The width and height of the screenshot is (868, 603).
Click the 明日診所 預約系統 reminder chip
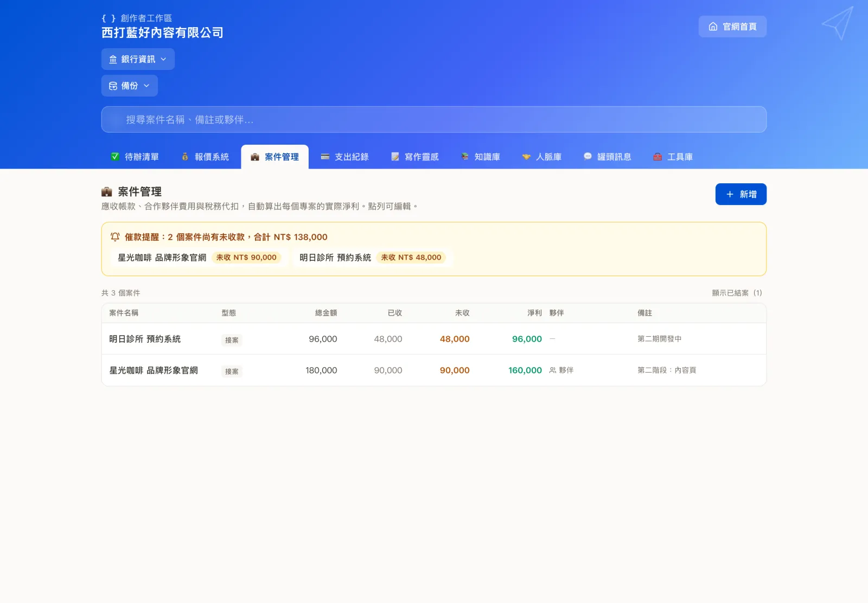pos(373,258)
